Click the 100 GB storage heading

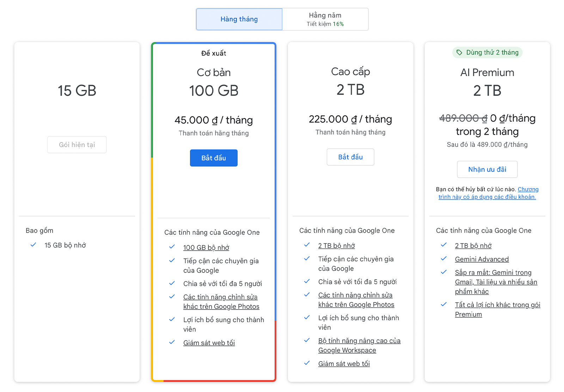[214, 91]
